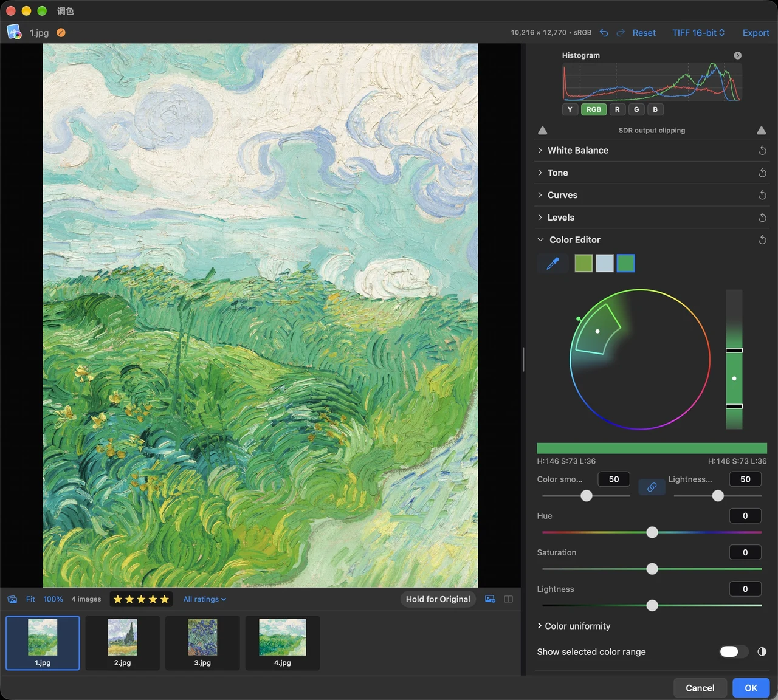Switch histogram to Y luminance channel

[570, 109]
